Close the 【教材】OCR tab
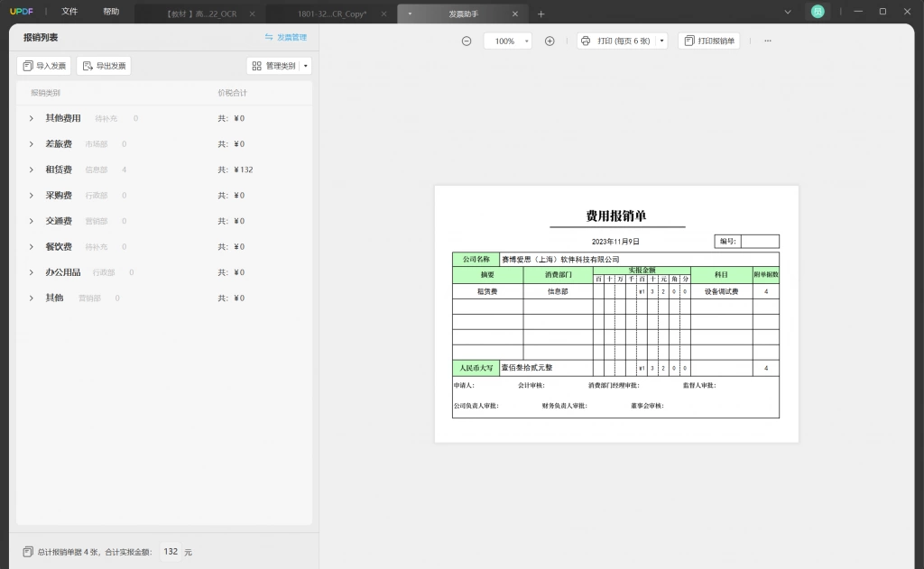Screen dimensions: 924x569 pos(253,14)
